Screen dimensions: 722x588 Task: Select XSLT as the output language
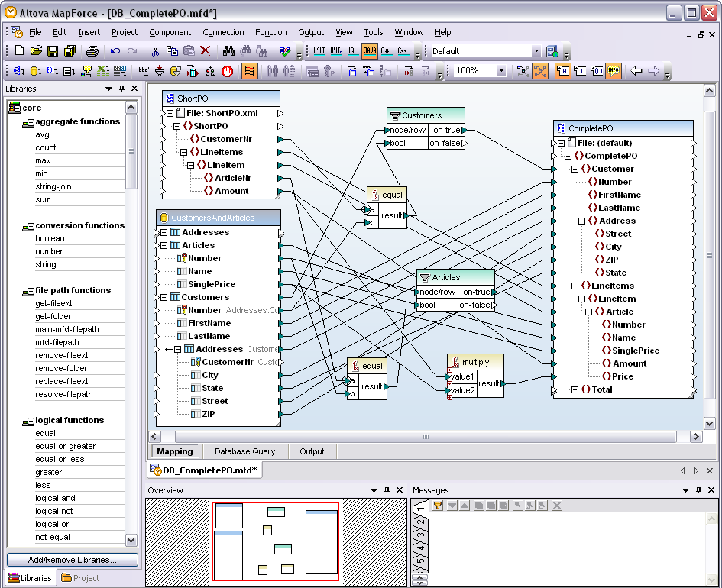[x=319, y=50]
